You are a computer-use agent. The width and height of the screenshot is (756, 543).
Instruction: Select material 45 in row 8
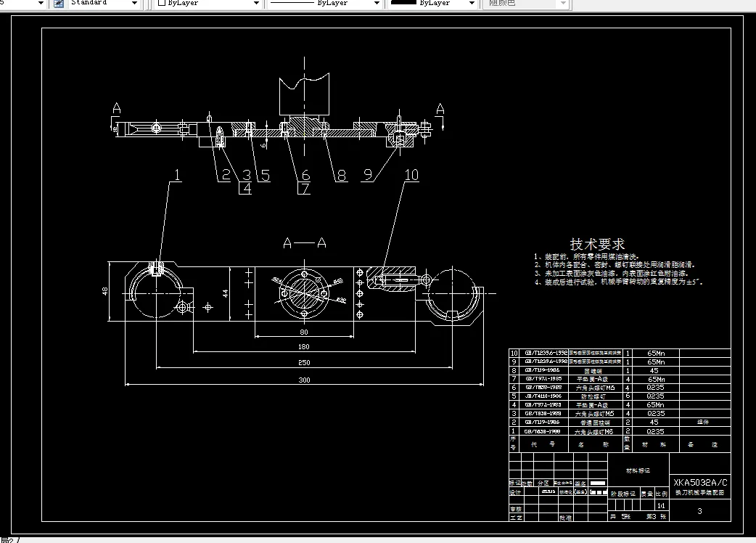pos(654,370)
